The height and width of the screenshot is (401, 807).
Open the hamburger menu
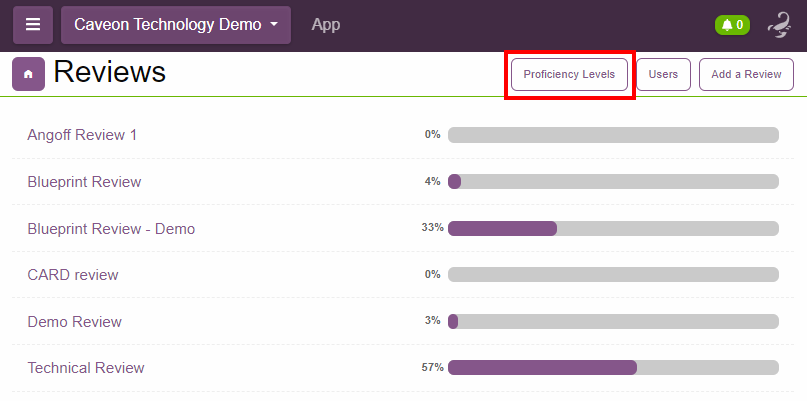33,25
